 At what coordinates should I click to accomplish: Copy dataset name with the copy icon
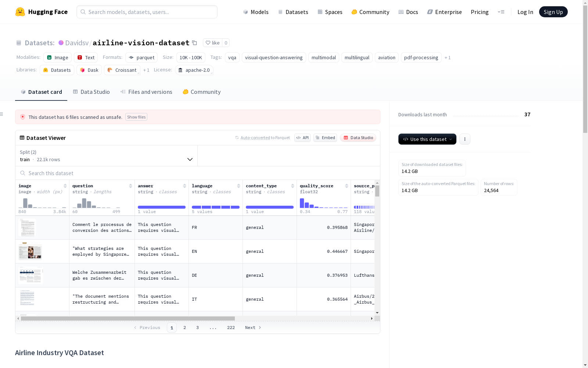(x=195, y=43)
